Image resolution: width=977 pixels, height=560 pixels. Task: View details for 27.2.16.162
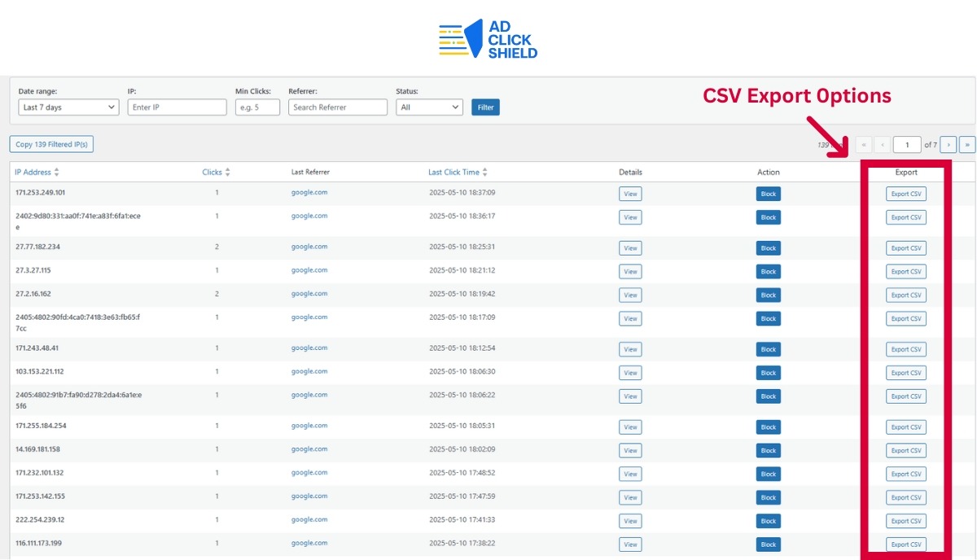(x=630, y=295)
